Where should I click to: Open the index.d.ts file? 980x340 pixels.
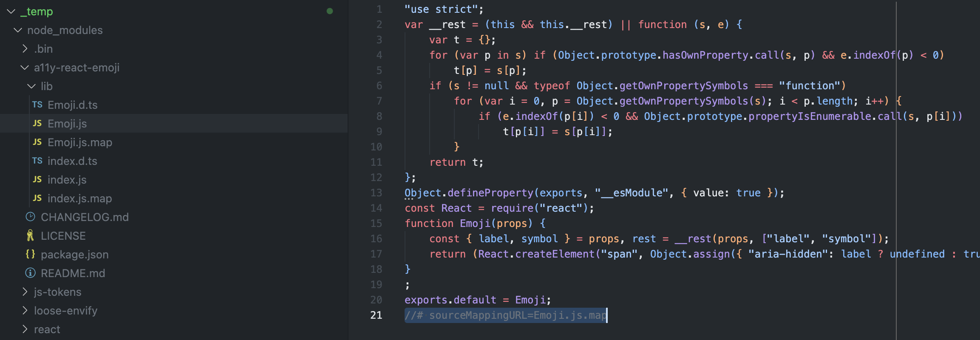click(x=72, y=161)
